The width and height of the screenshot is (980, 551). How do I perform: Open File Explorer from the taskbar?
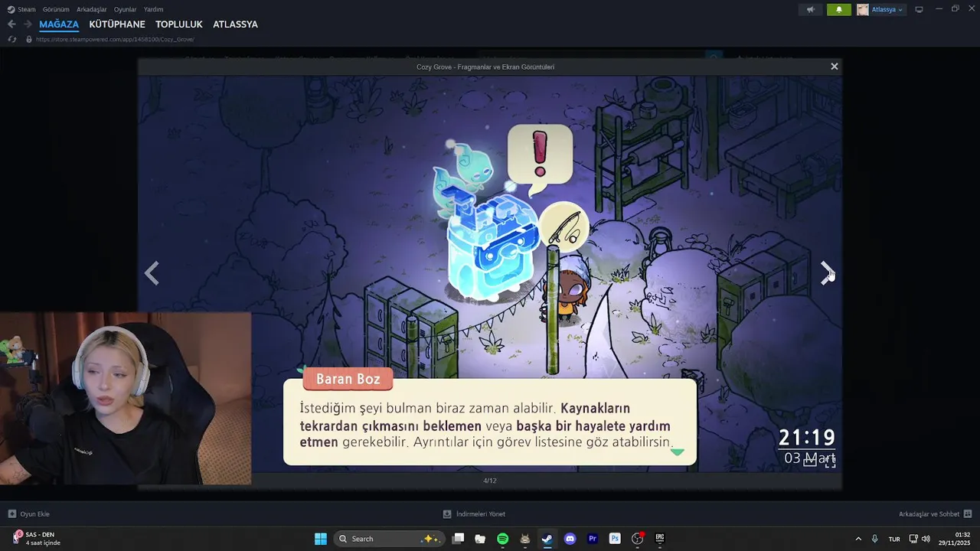(x=480, y=539)
